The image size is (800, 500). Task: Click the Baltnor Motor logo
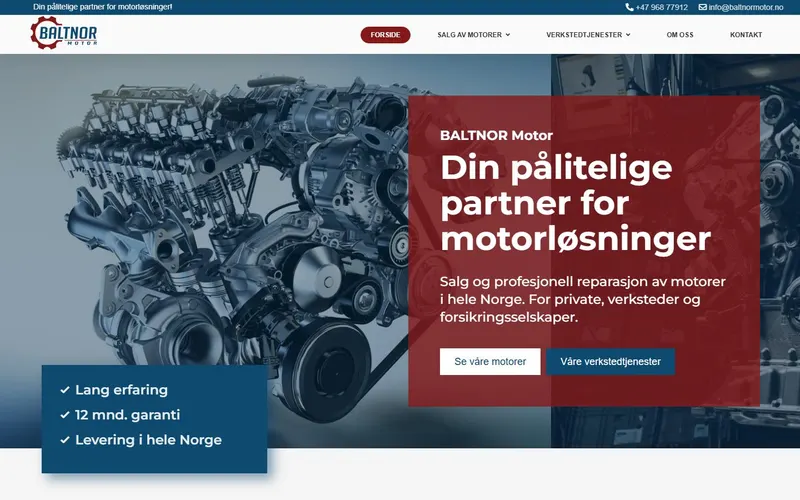point(64,33)
